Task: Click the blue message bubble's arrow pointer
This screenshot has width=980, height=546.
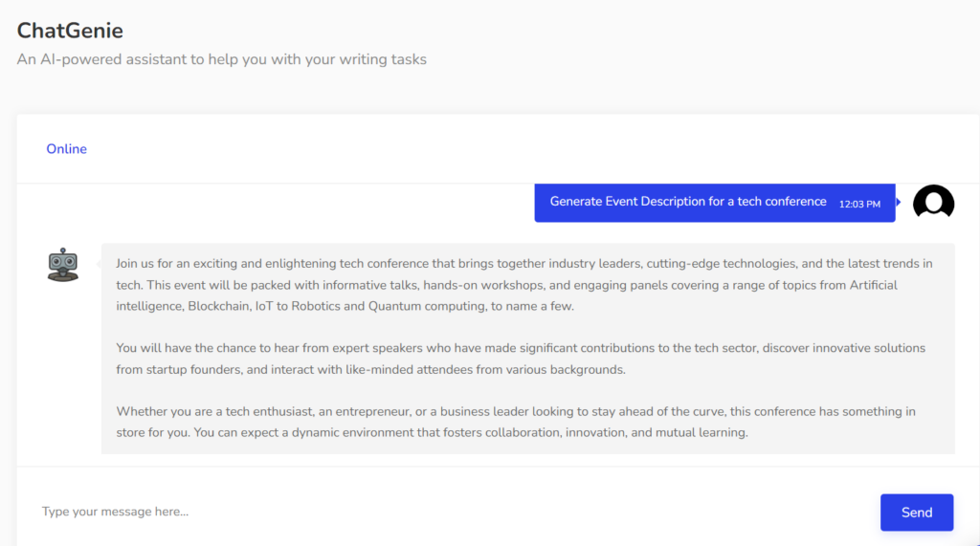Action: click(x=899, y=202)
